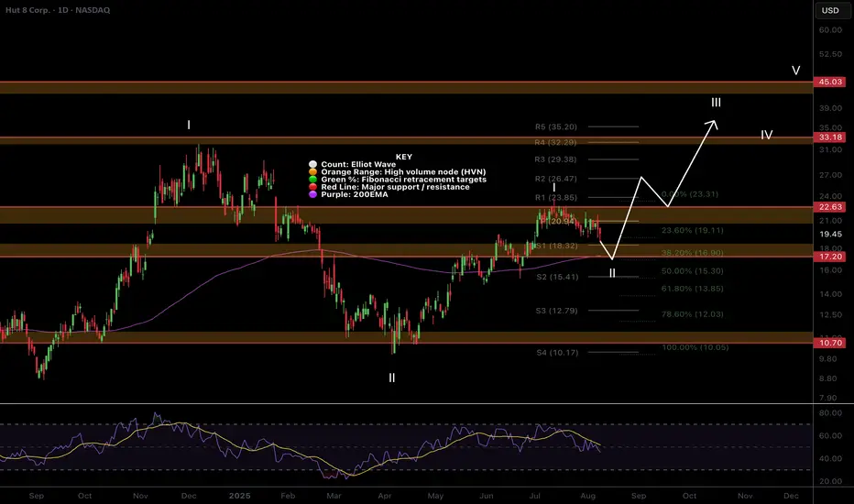Select the 10.70 price label
Viewport: 854px width, 504px height.
click(x=830, y=343)
